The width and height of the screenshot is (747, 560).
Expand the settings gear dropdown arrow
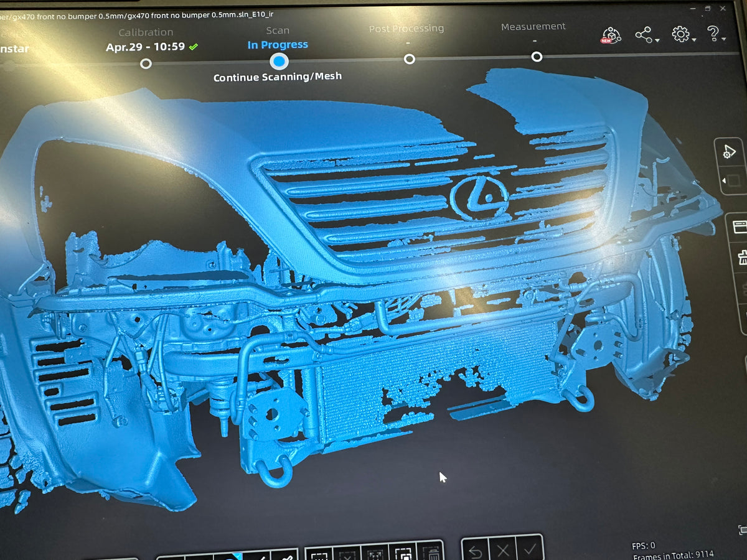coord(694,40)
